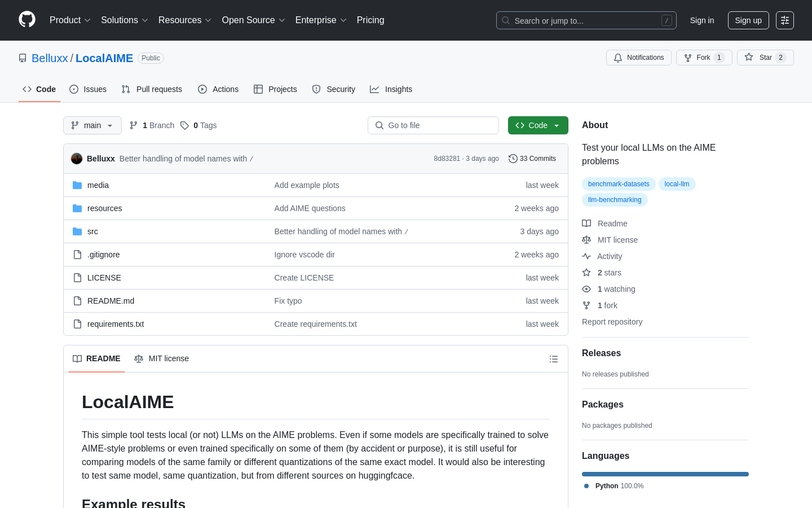View the 33 Commits history

click(x=532, y=159)
